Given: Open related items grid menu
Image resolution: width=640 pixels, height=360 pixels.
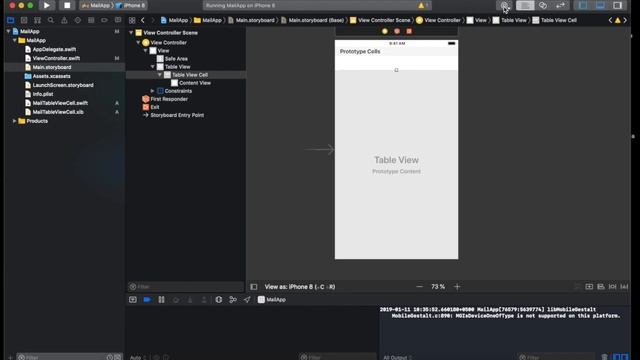Looking at the screenshot, I should click(x=132, y=20).
